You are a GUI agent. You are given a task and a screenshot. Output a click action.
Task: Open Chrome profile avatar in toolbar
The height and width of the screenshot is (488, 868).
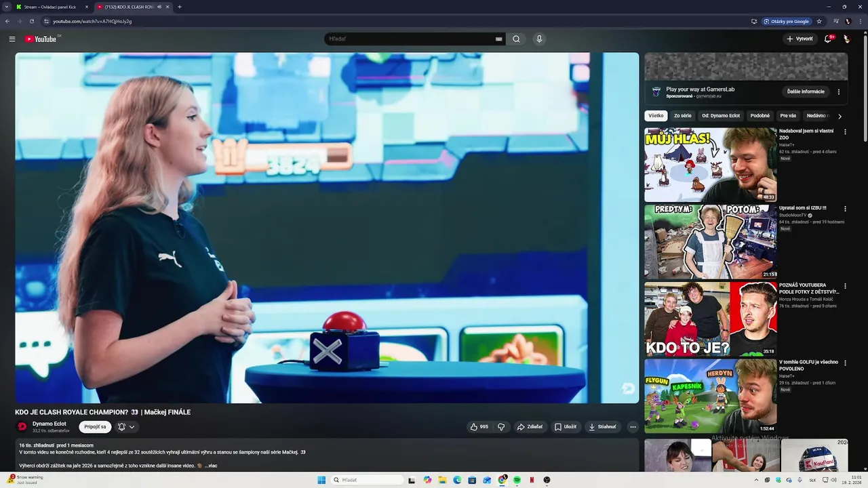848,21
